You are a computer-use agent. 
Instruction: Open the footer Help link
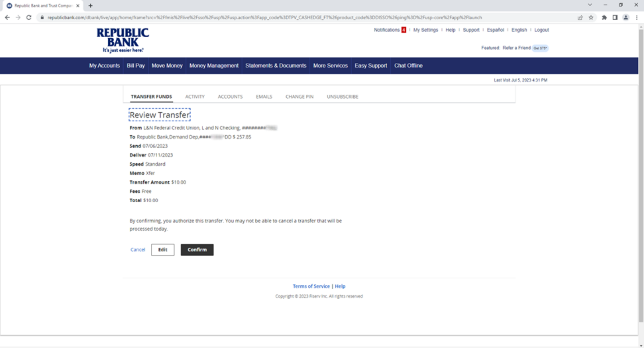pyautogui.click(x=340, y=286)
